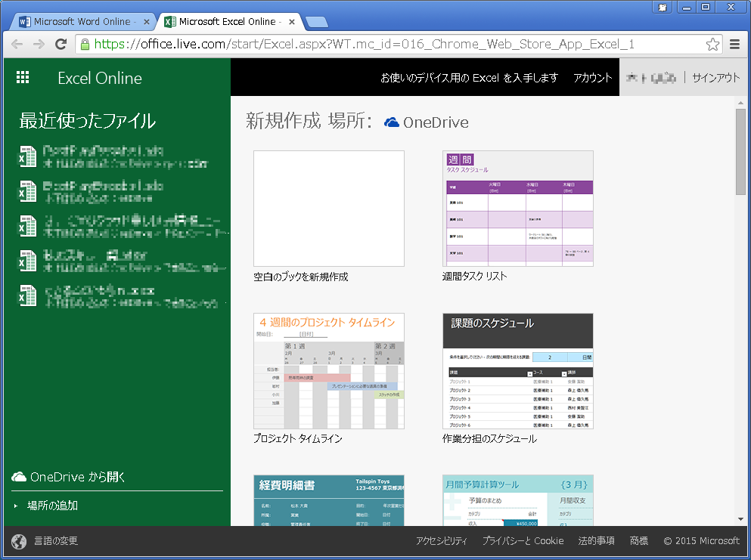The width and height of the screenshot is (751, 560).
Task: Click the Chrome user profile button in title bar
Action: point(662,8)
